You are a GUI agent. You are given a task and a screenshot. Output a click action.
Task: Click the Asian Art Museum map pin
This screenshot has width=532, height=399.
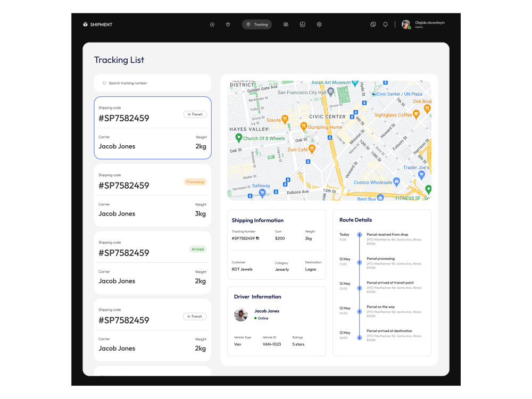355,82
